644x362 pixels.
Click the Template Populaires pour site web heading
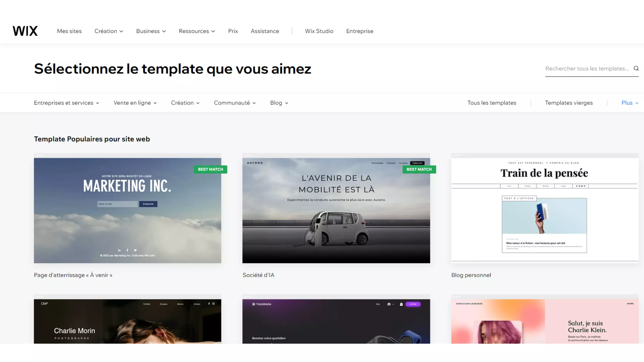tap(92, 139)
